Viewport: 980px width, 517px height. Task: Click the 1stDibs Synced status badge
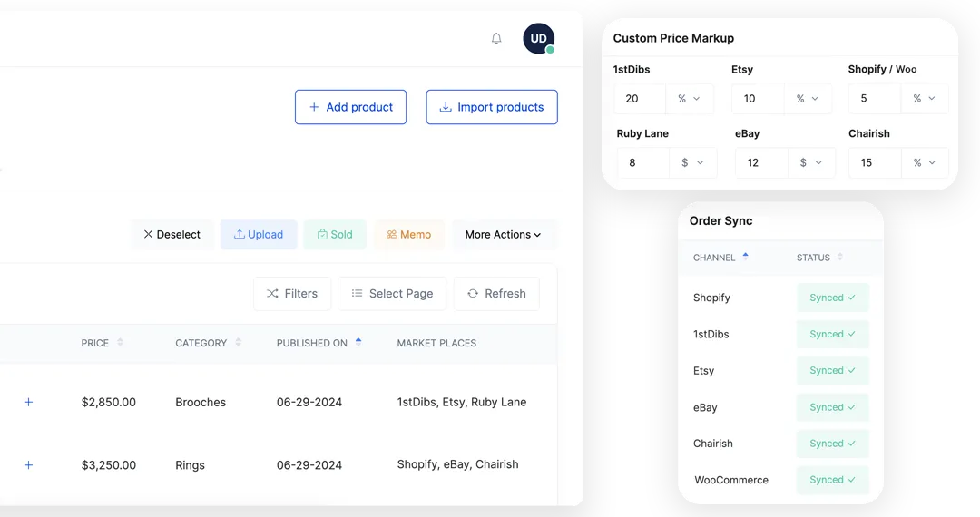[x=832, y=334]
